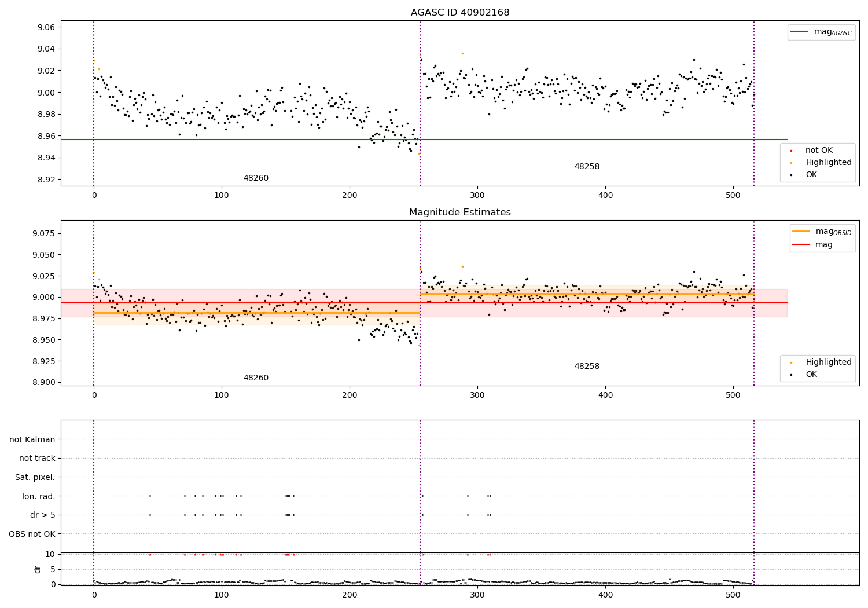The image size is (868, 608).
Task: Click the '48258' obsid label in the top plot
Action: click(x=587, y=167)
